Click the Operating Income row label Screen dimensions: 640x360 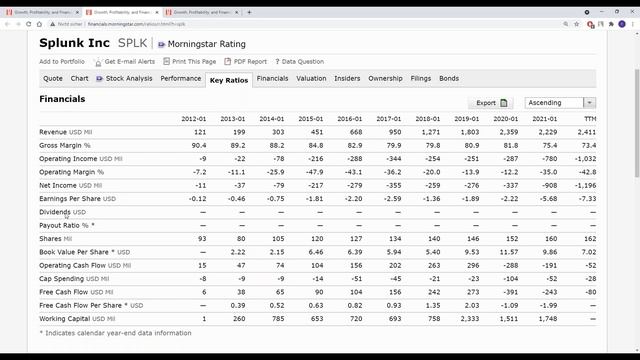coord(81,159)
